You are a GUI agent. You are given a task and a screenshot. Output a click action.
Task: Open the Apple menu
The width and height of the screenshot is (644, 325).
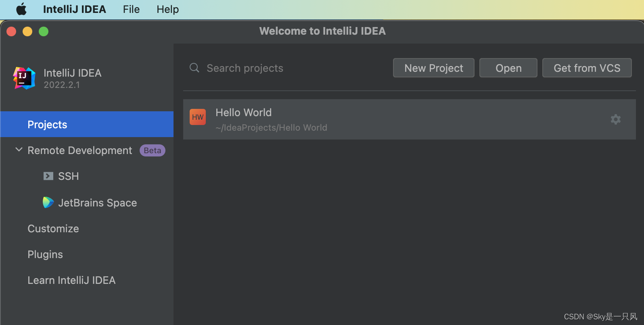coord(21,9)
